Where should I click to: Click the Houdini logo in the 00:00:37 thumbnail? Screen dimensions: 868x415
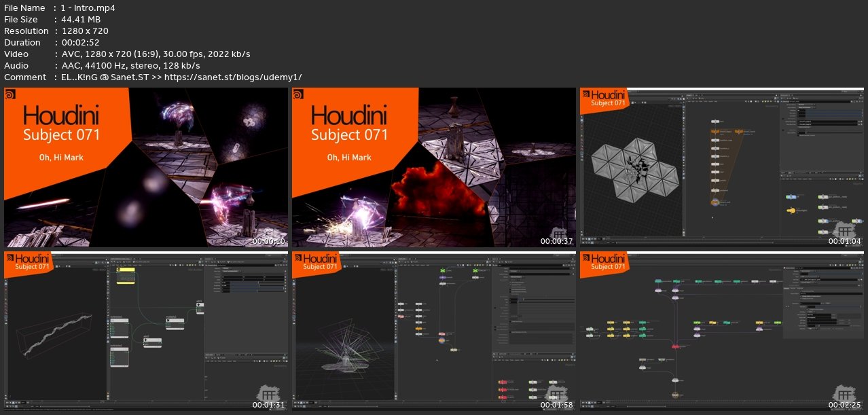300,95
